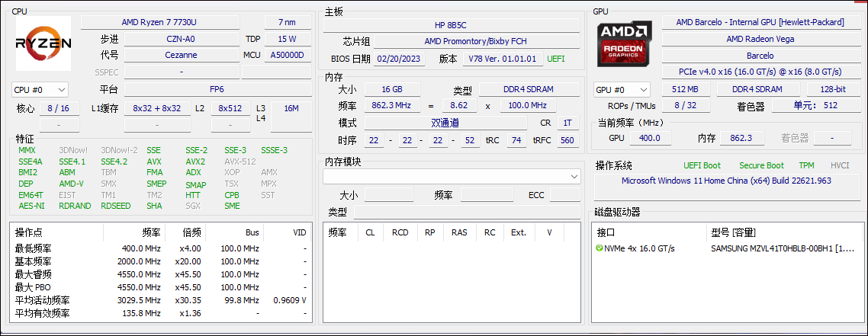Image resolution: width=868 pixels, height=336 pixels.
Task: Click the Cezanne codename field
Action: tap(181, 56)
